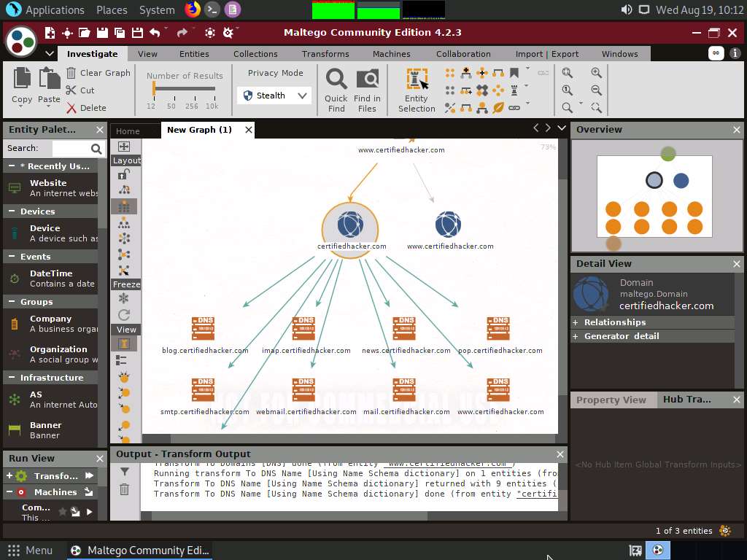The image size is (747, 560).
Task: Switch to the Transforms ribbon tab
Action: coord(325,54)
